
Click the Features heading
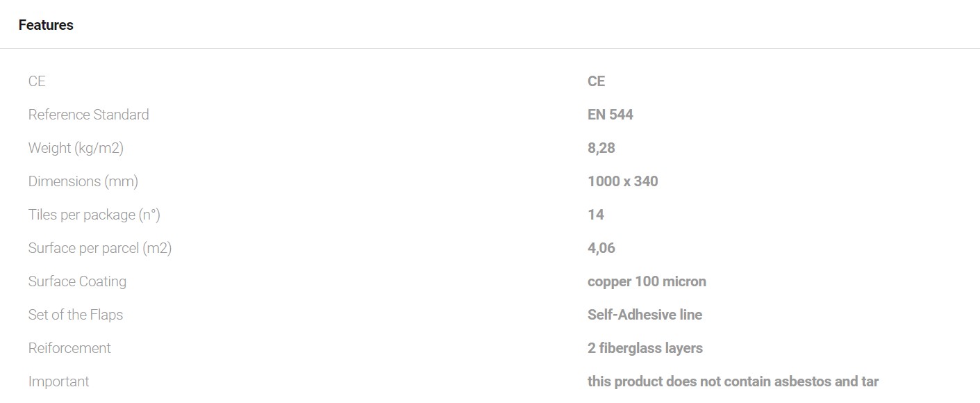46,25
